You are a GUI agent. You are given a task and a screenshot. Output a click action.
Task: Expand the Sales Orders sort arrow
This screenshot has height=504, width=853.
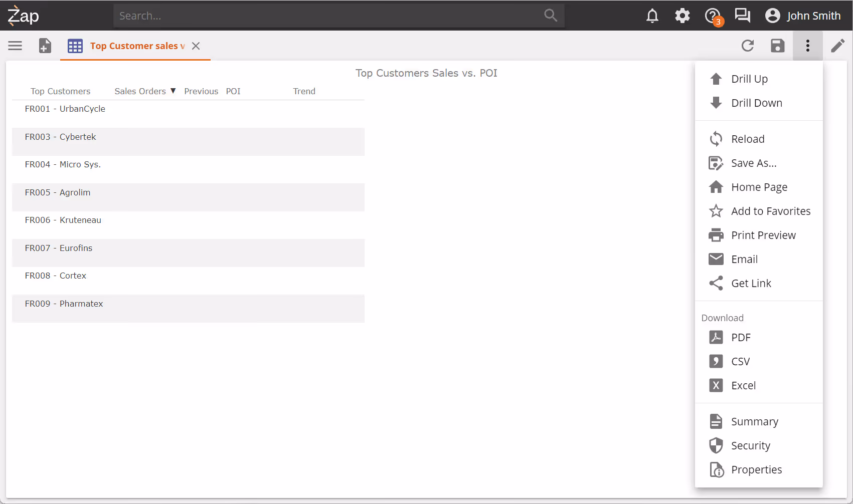point(173,91)
